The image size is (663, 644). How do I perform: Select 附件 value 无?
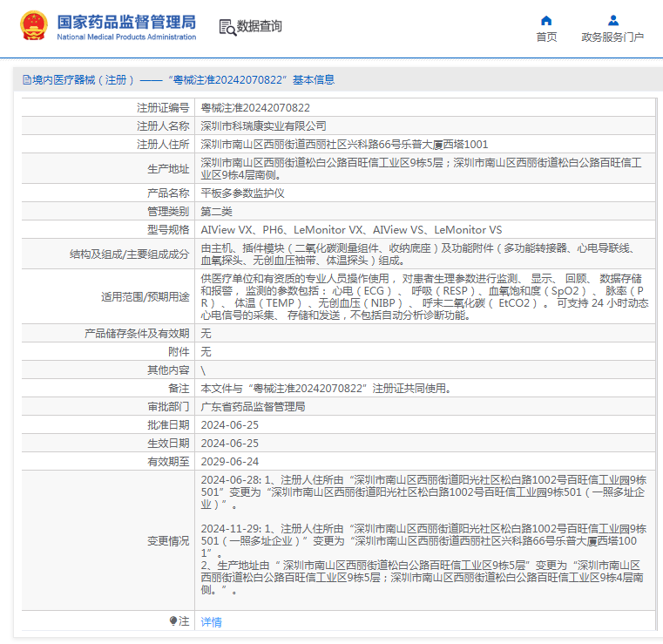click(206, 351)
